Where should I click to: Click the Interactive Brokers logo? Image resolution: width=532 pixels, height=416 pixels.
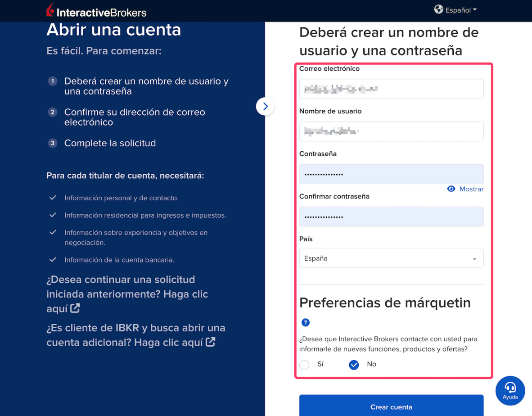click(96, 10)
